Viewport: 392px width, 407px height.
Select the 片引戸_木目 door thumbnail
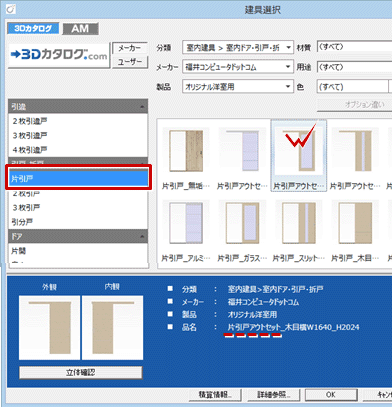tap(355, 223)
